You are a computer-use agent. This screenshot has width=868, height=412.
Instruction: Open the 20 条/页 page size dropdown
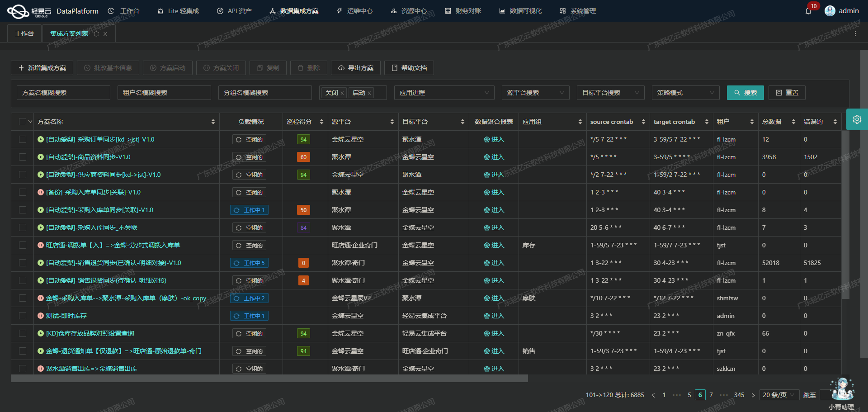(x=779, y=395)
